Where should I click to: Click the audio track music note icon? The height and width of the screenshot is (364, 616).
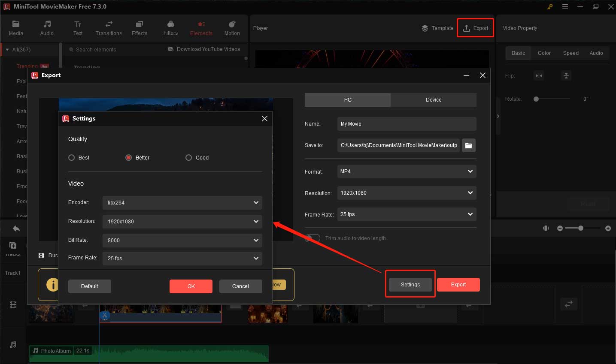(x=13, y=345)
